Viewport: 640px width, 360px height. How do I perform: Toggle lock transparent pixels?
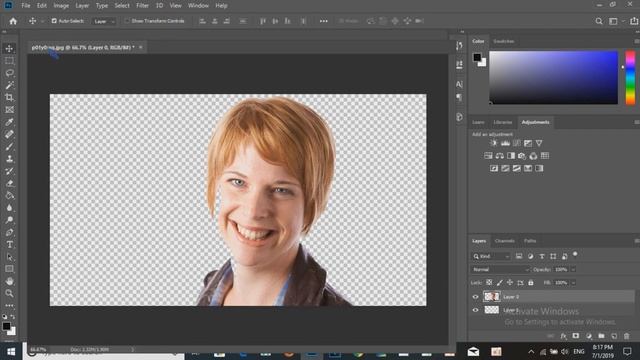(x=489, y=282)
